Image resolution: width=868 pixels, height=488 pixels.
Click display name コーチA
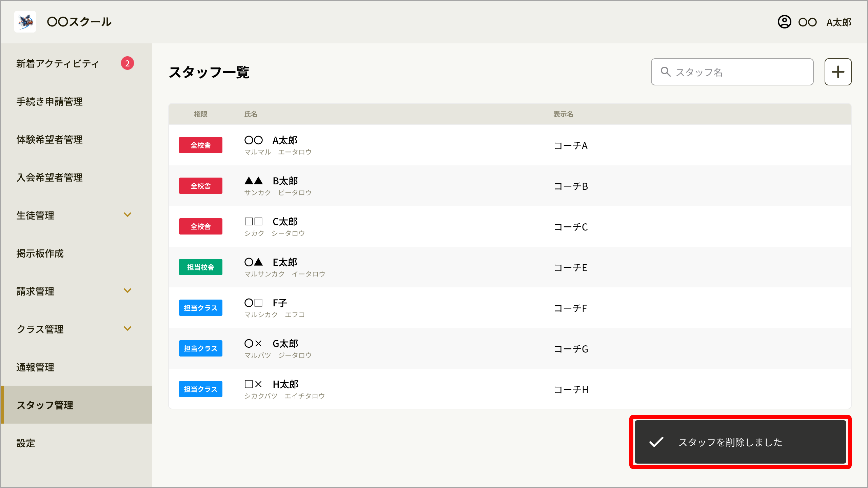[571, 146]
